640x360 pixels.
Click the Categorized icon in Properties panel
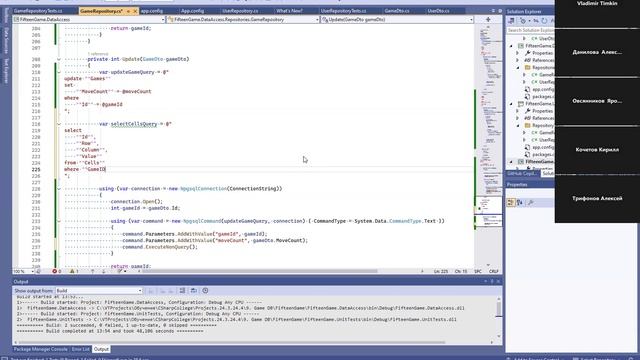(511, 203)
